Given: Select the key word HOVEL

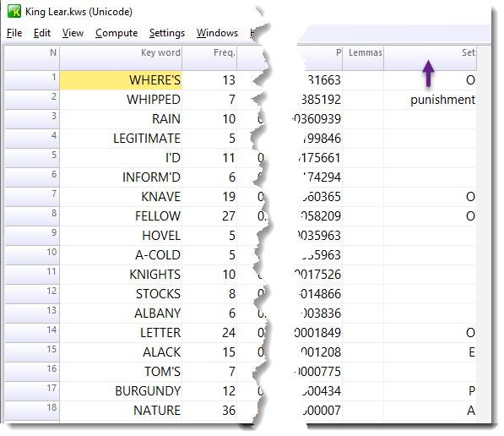Looking at the screenshot, I should (x=121, y=236).
